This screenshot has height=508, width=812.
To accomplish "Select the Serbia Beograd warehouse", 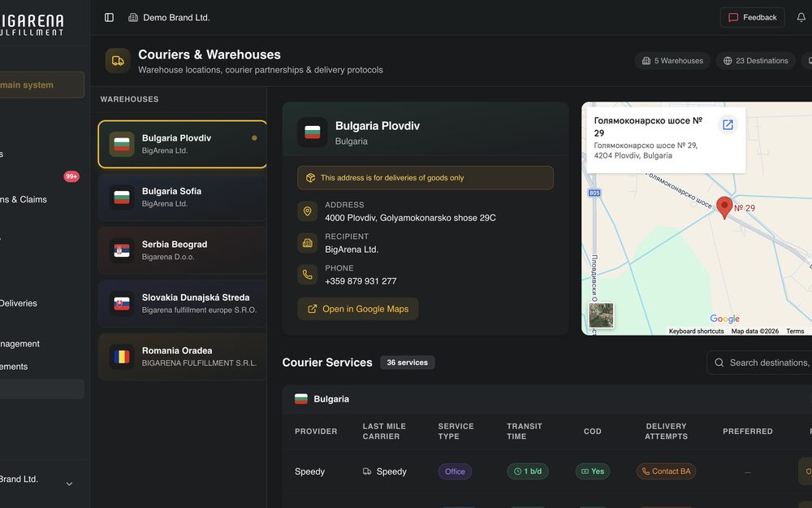I will [182, 250].
